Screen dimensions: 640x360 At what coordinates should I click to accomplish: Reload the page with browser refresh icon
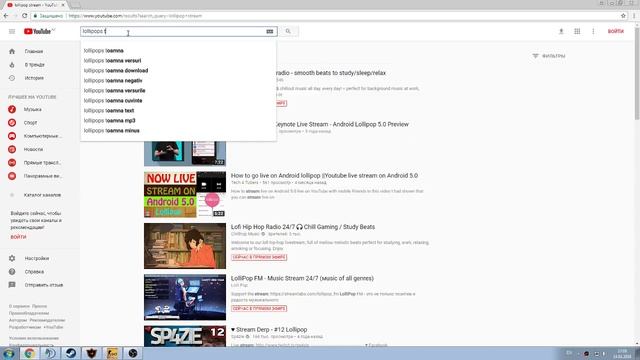click(x=24, y=16)
